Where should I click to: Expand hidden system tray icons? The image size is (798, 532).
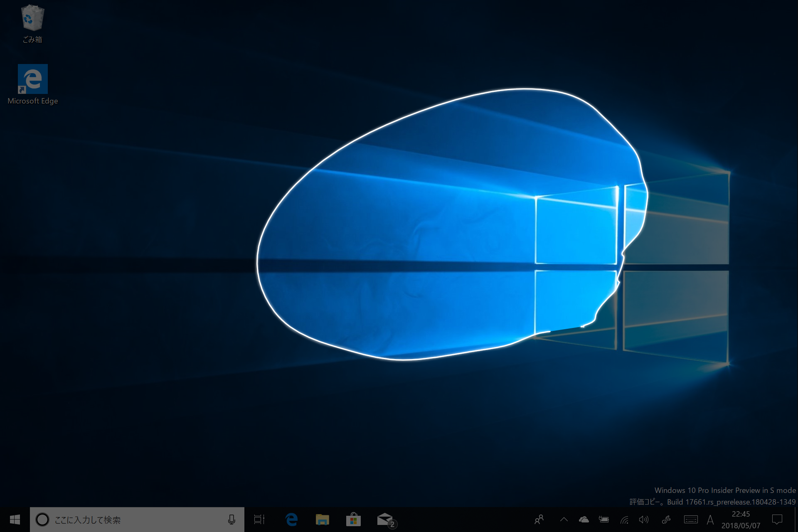[564, 520]
